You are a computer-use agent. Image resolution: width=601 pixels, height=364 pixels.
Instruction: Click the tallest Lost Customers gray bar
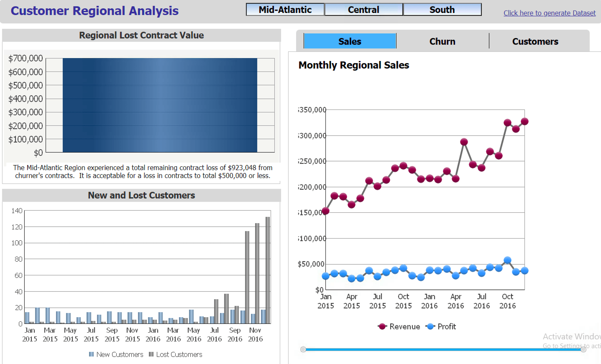pos(268,270)
